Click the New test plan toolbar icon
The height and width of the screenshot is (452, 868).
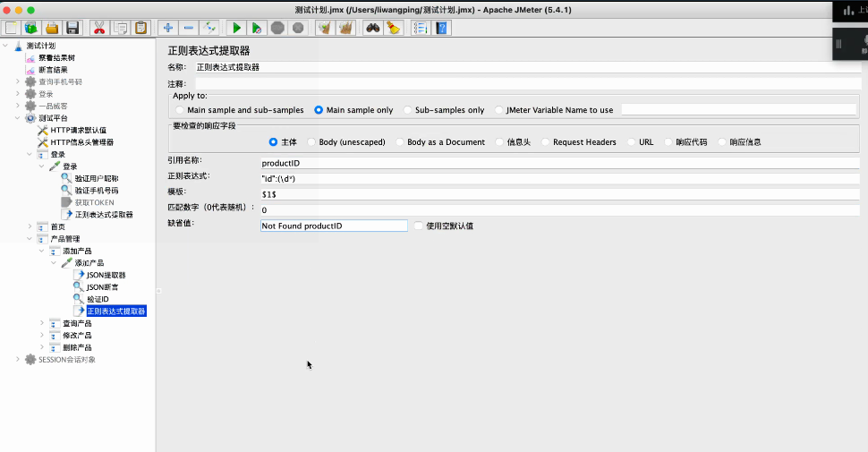[11, 28]
